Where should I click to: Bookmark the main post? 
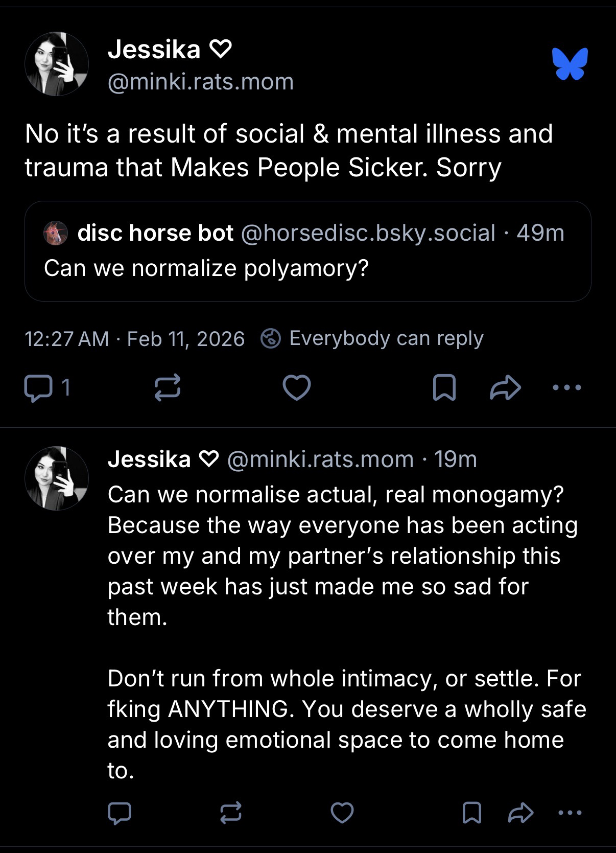click(x=444, y=387)
